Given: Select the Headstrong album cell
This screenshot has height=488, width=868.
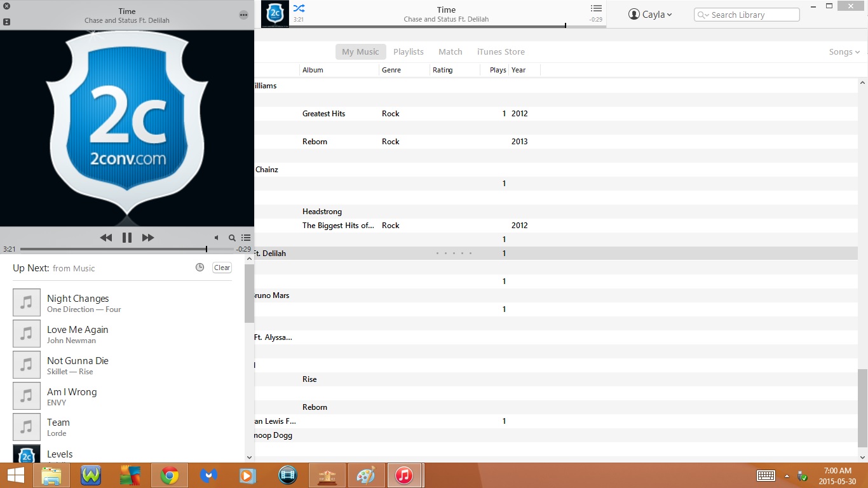Looking at the screenshot, I should pos(322,212).
